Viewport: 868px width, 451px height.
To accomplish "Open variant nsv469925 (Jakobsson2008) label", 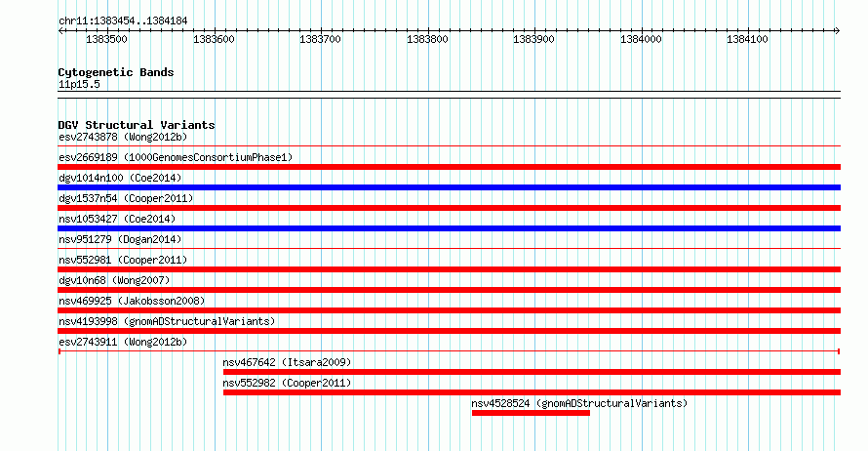I will click(132, 301).
